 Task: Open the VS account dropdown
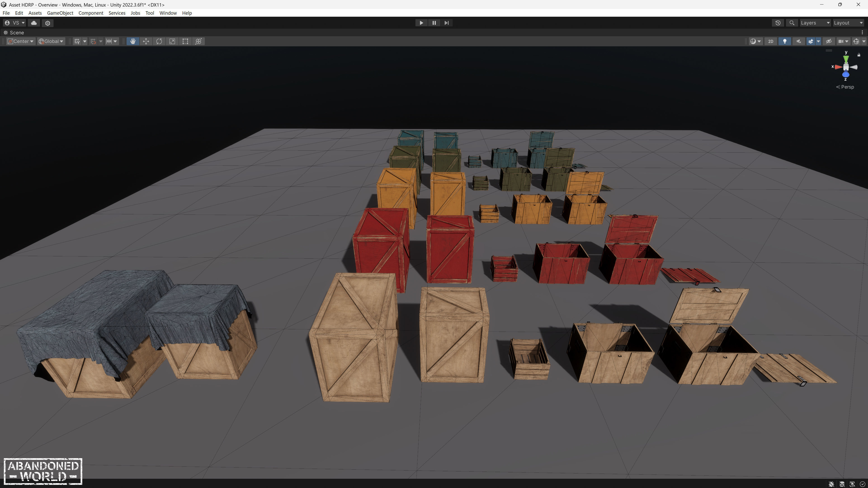tap(14, 23)
